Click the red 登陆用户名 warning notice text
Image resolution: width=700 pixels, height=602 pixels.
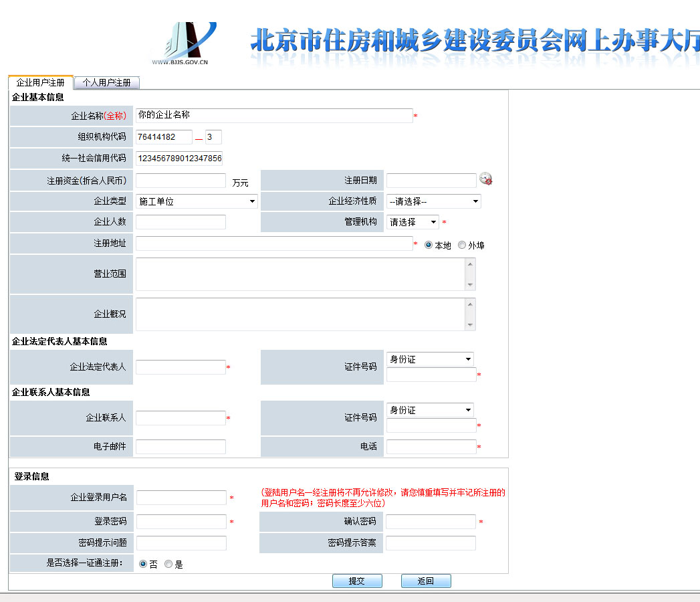pyautogui.click(x=383, y=498)
